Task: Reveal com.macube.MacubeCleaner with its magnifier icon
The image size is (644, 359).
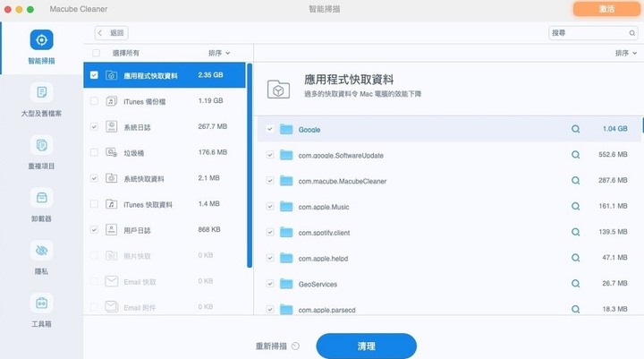Action: coord(575,181)
